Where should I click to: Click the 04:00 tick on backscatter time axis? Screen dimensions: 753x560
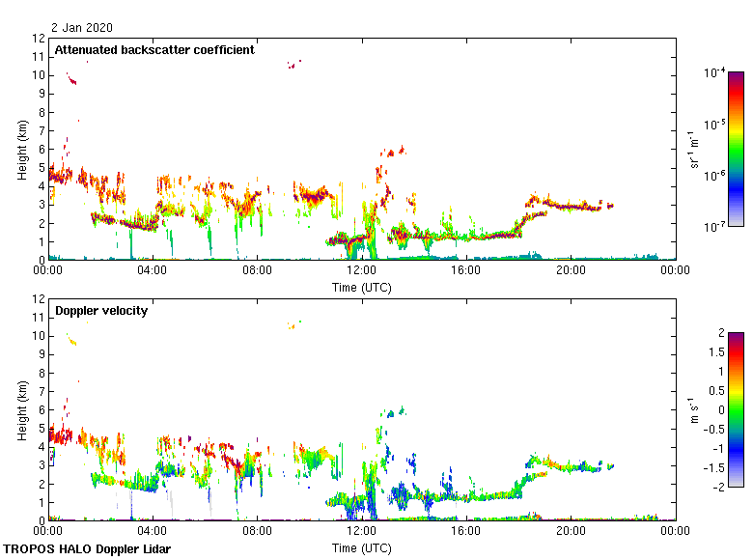[153, 271]
